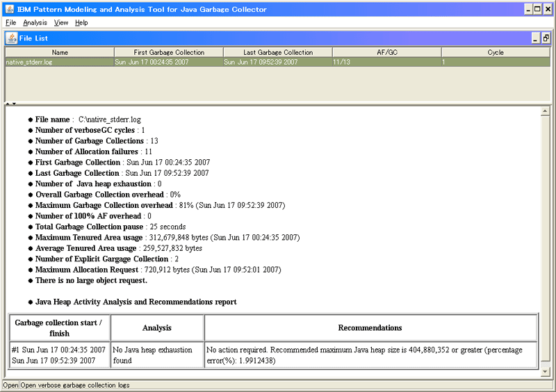Click the 'No action required' recommendation cell

(370, 354)
